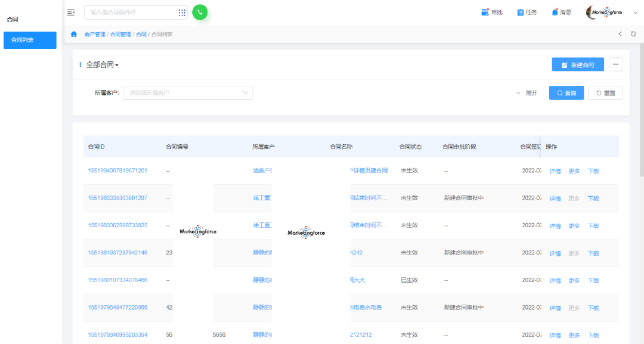Open 任务 tasks in top bar
Image resolution: width=644 pixels, height=344 pixels.
(x=527, y=13)
